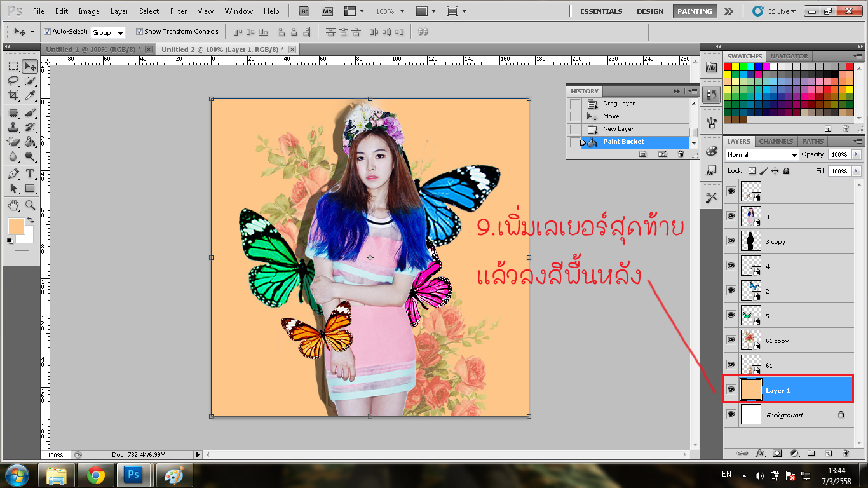Image resolution: width=868 pixels, height=488 pixels.
Task: Open the Layers panel options menu
Action: pyautogui.click(x=857, y=141)
